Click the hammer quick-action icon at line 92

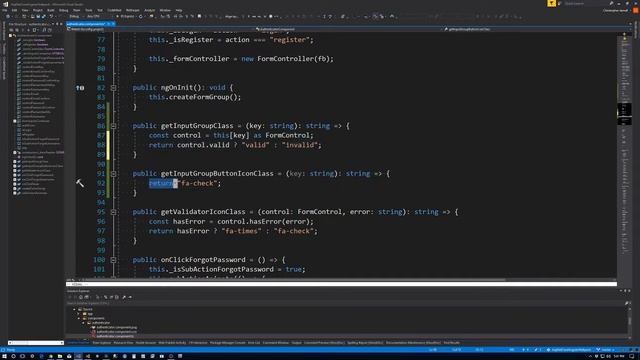[80, 183]
